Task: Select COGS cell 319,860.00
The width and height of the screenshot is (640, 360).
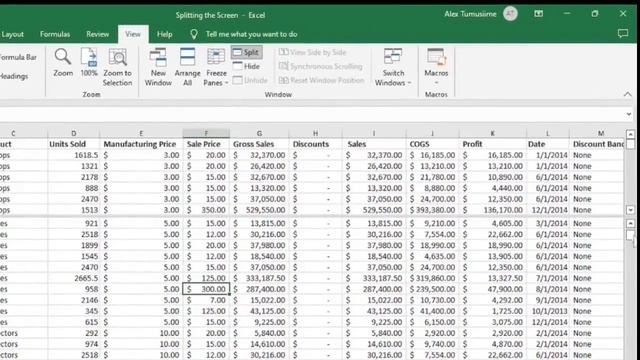Action: (x=433, y=278)
